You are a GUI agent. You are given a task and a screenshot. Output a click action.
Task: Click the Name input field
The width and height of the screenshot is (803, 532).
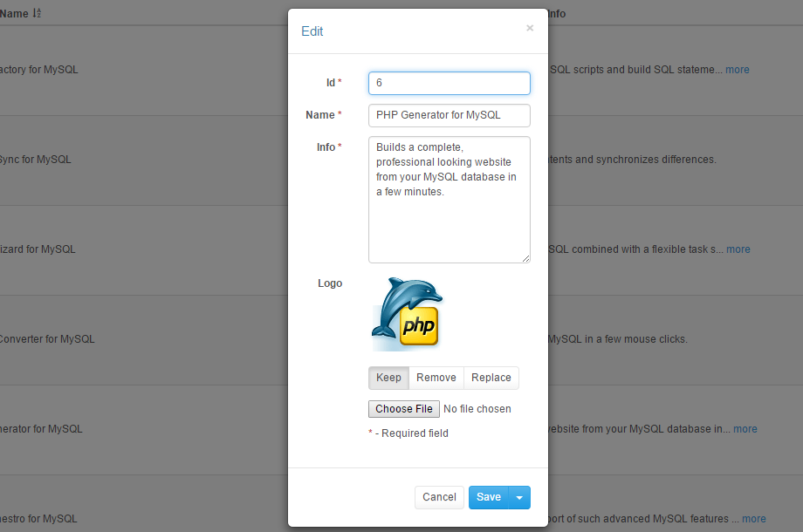point(449,115)
